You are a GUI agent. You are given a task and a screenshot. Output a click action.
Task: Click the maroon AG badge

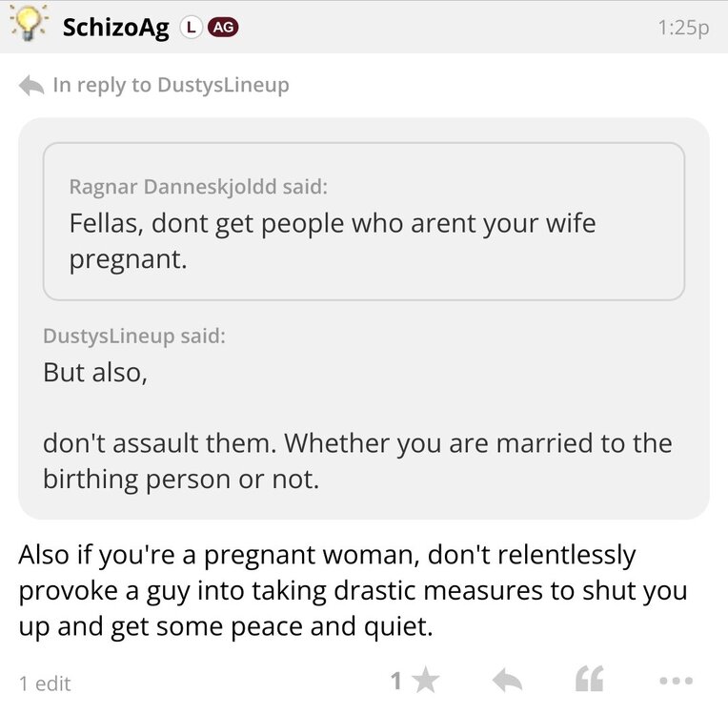[x=223, y=28]
